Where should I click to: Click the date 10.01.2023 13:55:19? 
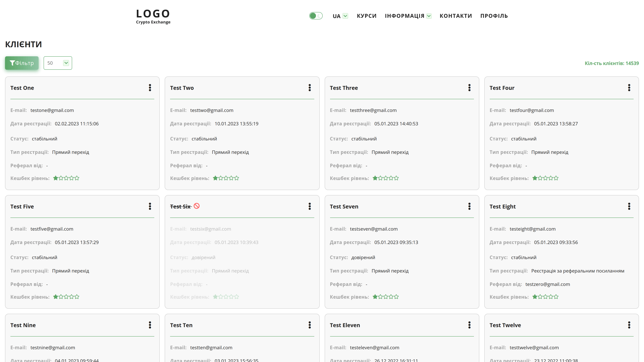[x=236, y=124]
